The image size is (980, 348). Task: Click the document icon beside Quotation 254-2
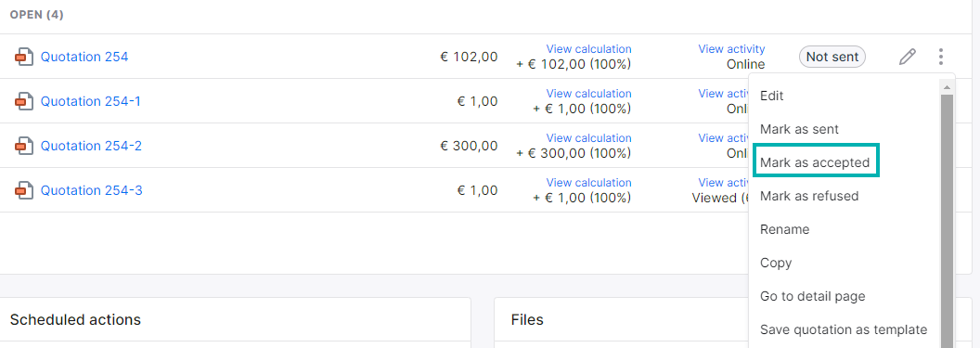pyautogui.click(x=24, y=146)
